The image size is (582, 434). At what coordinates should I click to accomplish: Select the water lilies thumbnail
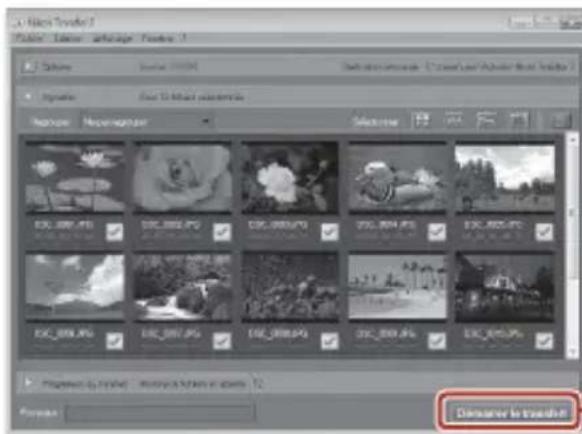75,177
